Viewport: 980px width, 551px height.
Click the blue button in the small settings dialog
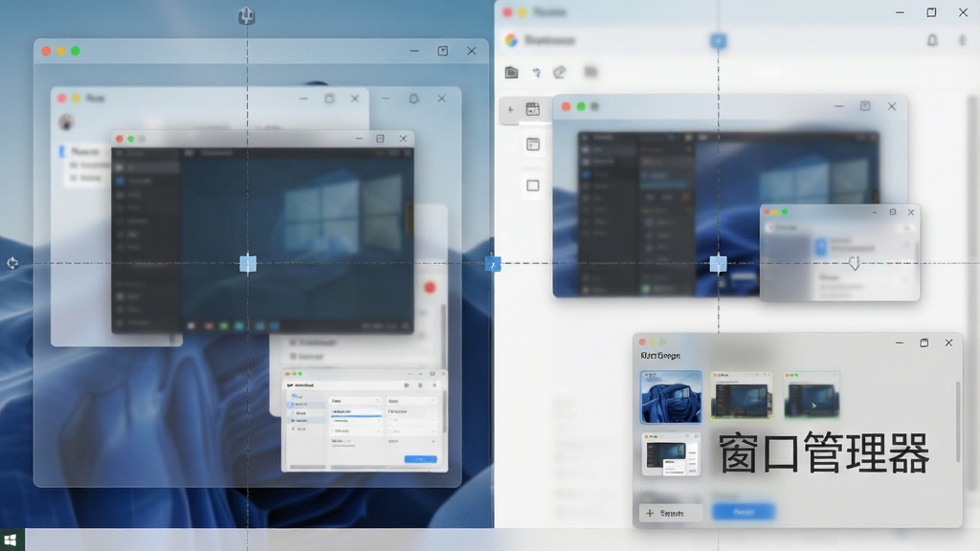[420, 459]
